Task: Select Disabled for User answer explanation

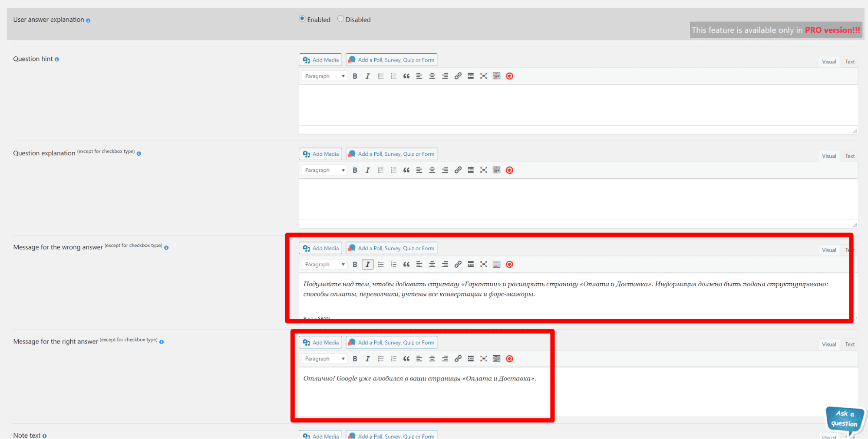Action: tap(340, 19)
